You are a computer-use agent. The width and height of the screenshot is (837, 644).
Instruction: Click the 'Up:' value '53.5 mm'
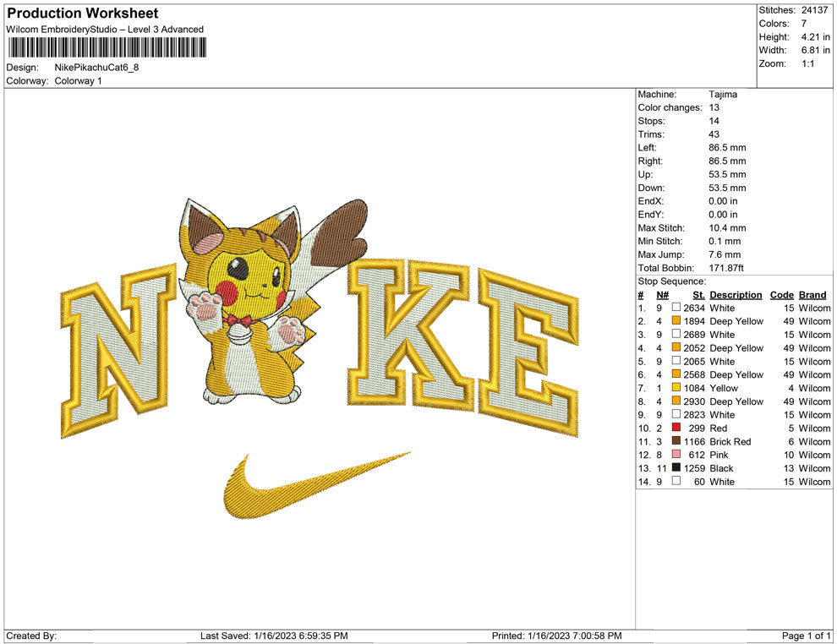point(727,174)
